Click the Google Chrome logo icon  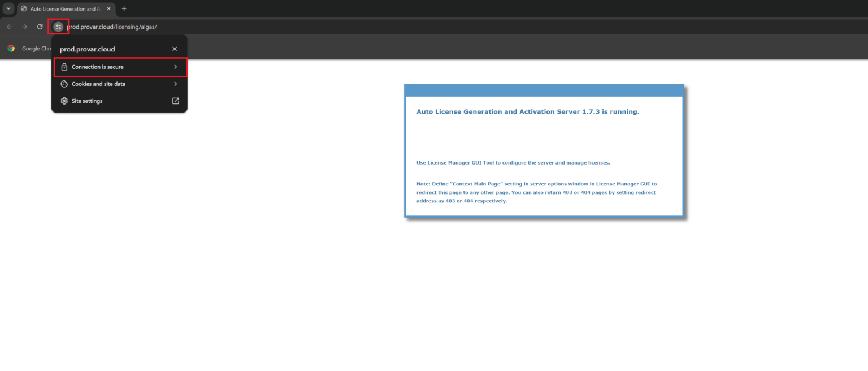[11, 48]
